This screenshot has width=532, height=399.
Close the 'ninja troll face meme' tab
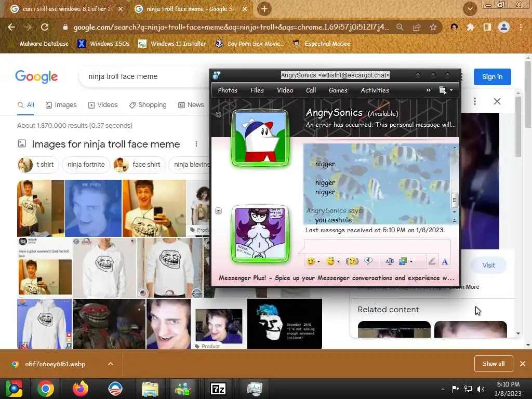[245, 9]
